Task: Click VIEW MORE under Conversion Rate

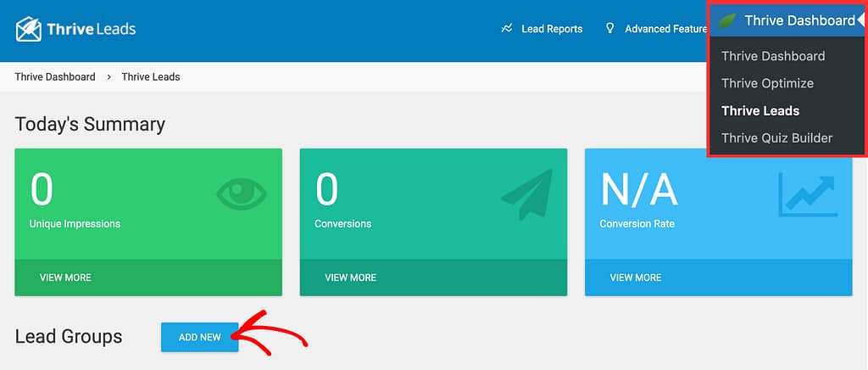Action: click(x=636, y=277)
